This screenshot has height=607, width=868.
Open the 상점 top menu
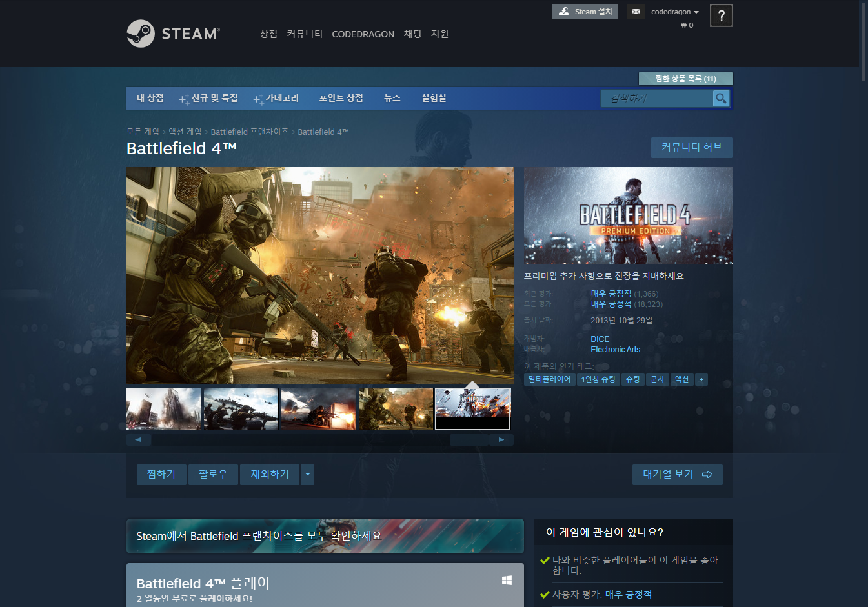268,34
